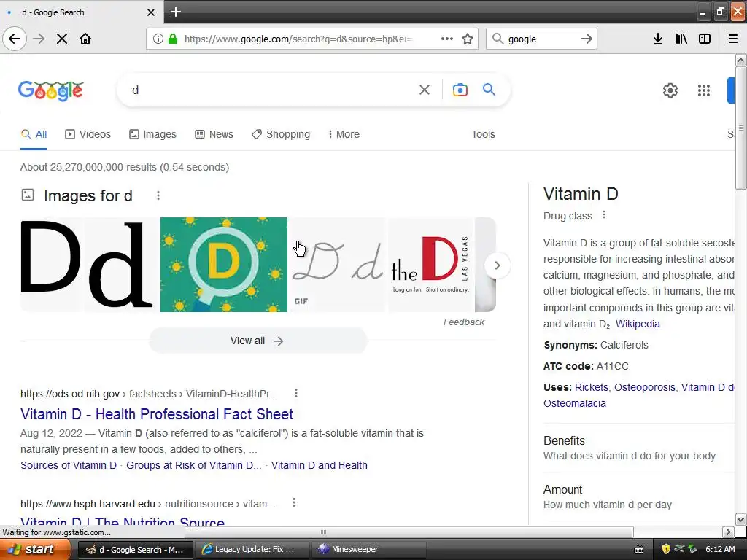The image size is (747, 560).
Task: Expand the More search filters
Action: 344,134
